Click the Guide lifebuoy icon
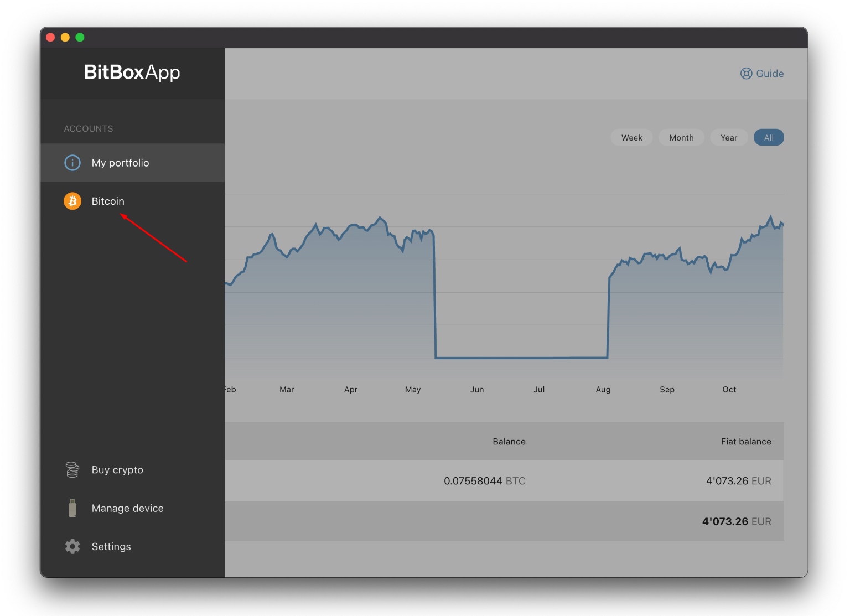The width and height of the screenshot is (850, 616). pyautogui.click(x=747, y=74)
